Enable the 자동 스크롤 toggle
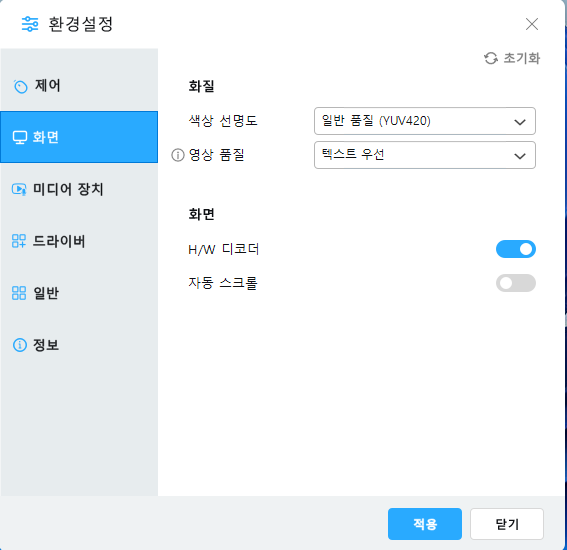This screenshot has width=567, height=550. pyautogui.click(x=516, y=283)
